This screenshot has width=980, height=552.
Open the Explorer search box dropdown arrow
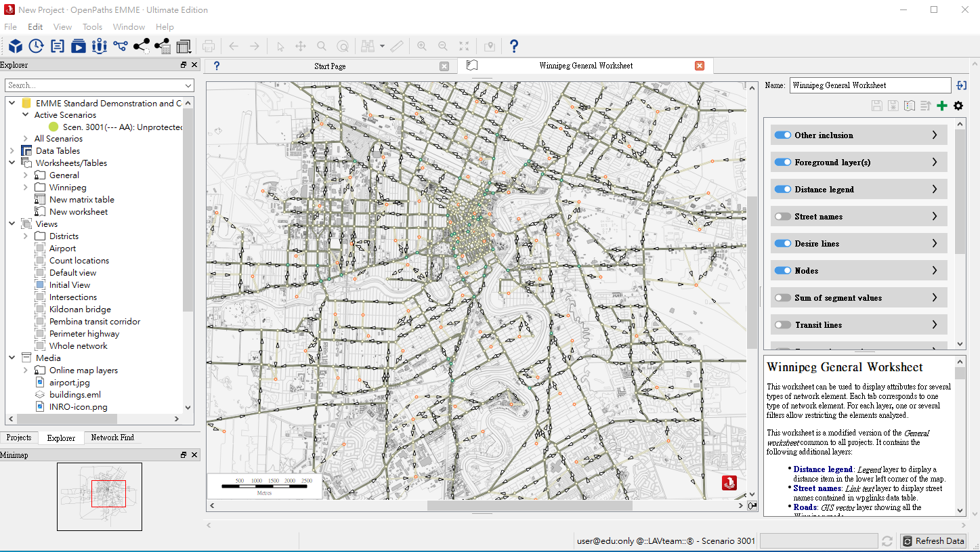point(188,85)
